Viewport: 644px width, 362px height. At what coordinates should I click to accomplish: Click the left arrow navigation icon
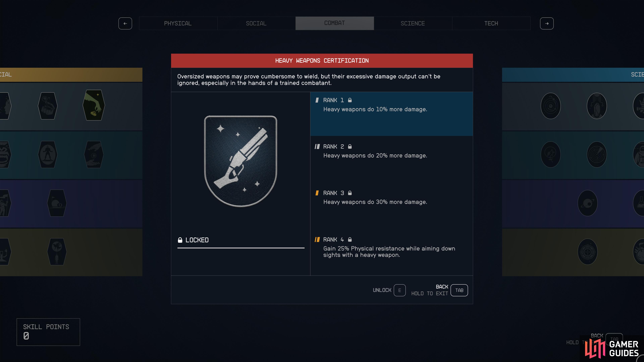point(125,23)
